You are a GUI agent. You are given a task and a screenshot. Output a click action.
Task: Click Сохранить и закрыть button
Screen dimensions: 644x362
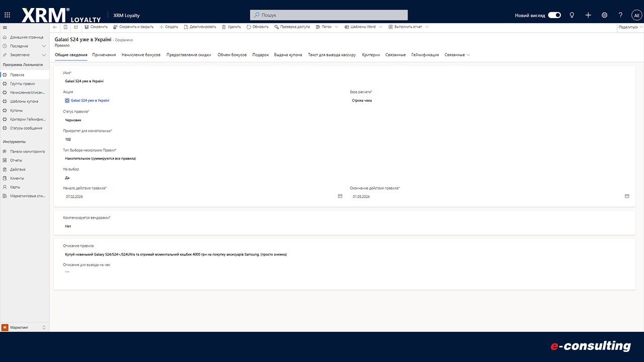coord(133,27)
